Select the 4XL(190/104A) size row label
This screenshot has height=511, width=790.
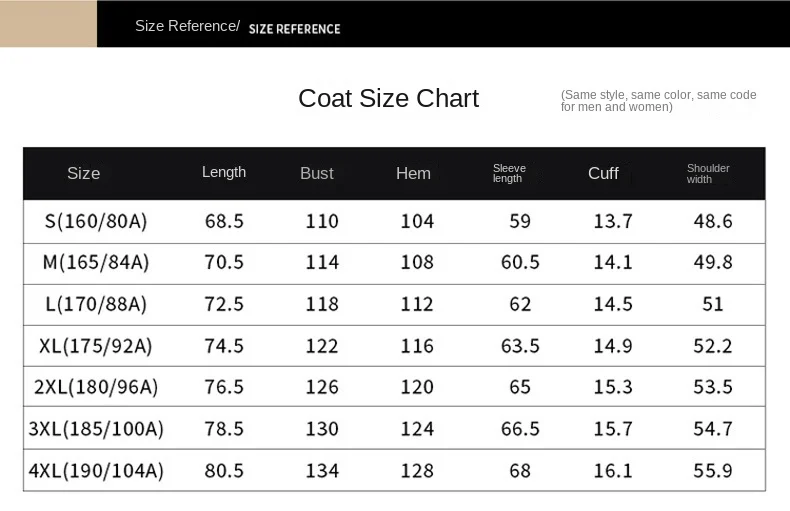[96, 470]
